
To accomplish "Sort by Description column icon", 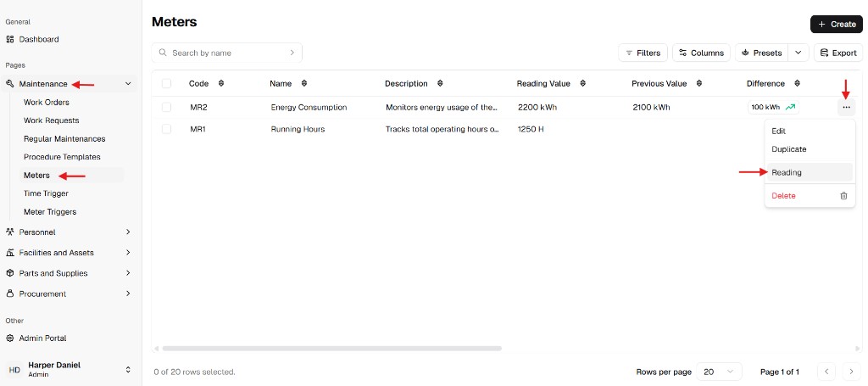I will coord(440,84).
